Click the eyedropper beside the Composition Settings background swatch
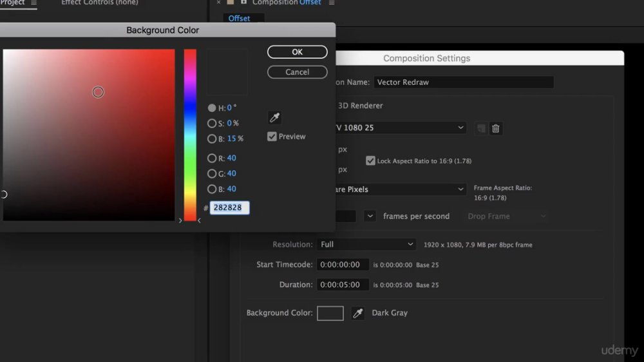The height and width of the screenshot is (362, 644). point(357,313)
